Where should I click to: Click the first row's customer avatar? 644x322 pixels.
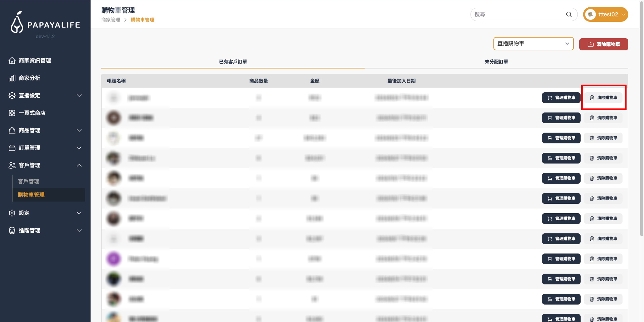click(114, 98)
